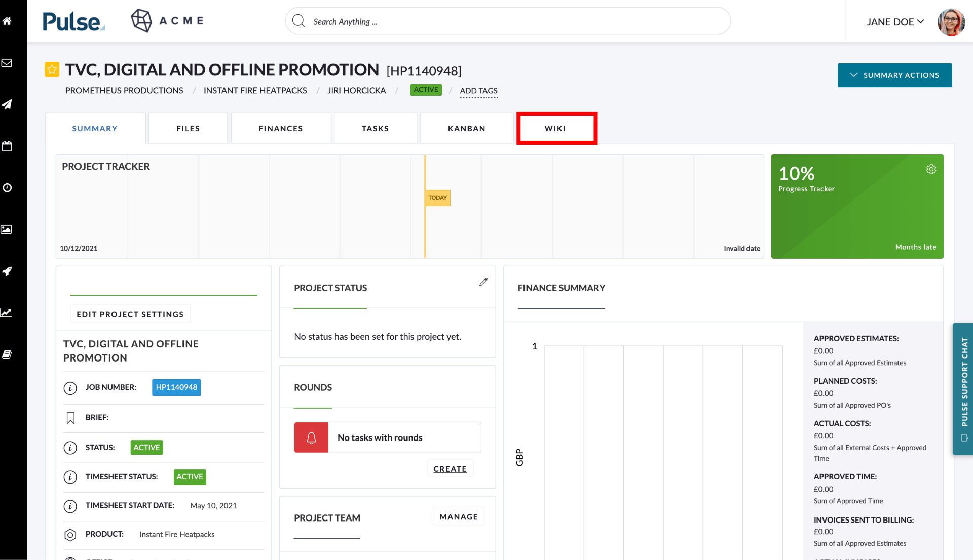Open the mail envelope sidebar icon

coord(7,63)
